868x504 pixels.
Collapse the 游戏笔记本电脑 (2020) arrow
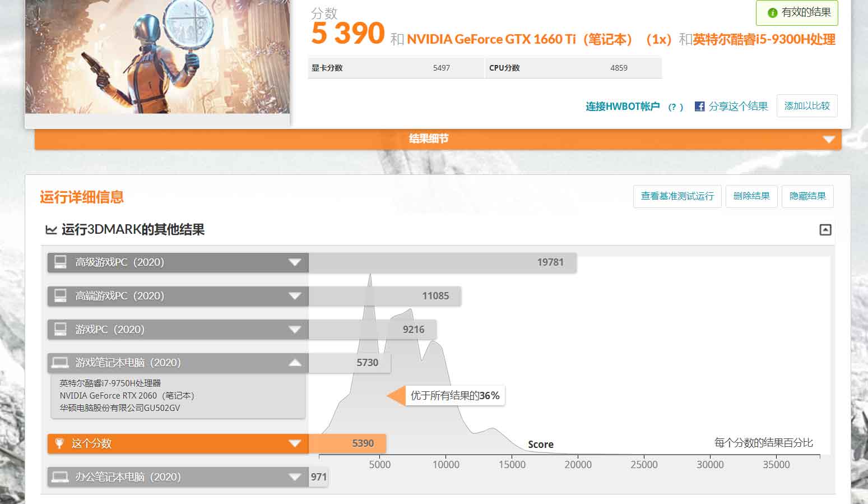[x=295, y=363]
